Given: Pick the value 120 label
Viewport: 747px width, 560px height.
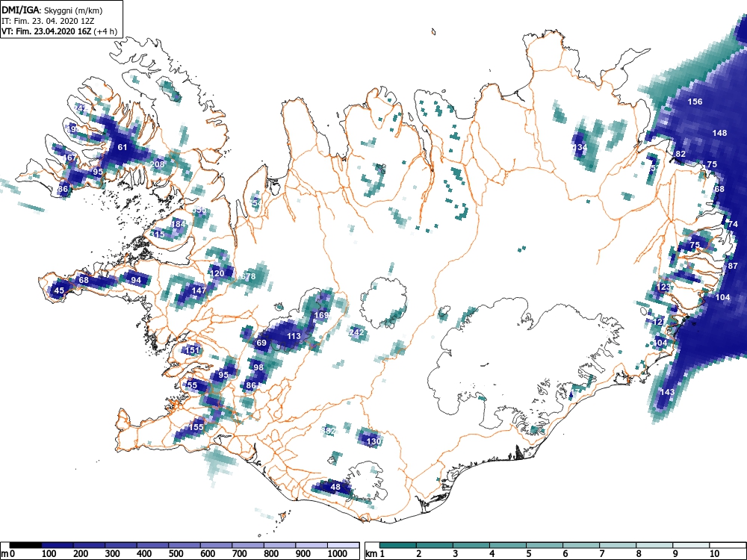Looking at the screenshot, I should click(217, 273).
